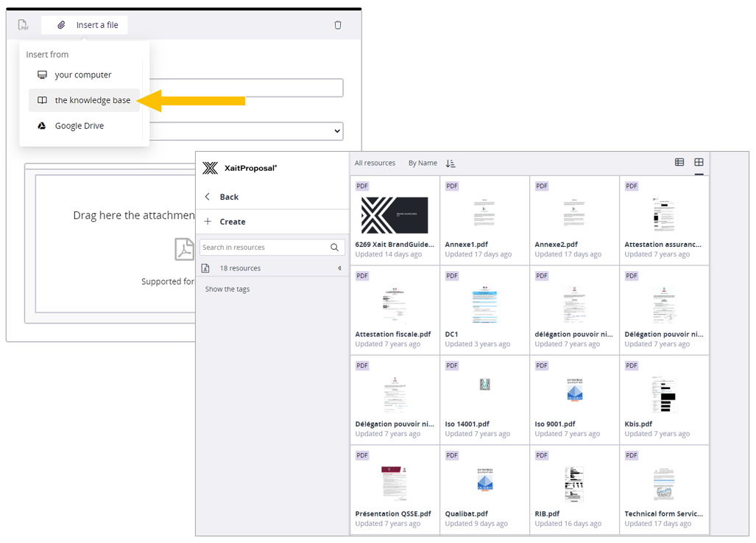The height and width of the screenshot is (543, 756).
Task: Switch to grid view layout
Action: click(x=699, y=162)
